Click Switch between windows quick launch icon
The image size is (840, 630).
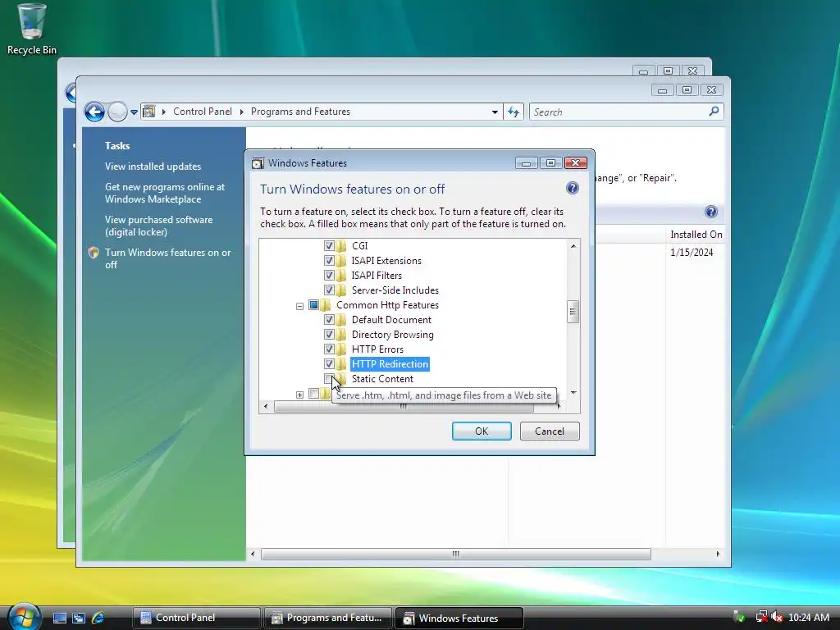[x=79, y=618]
